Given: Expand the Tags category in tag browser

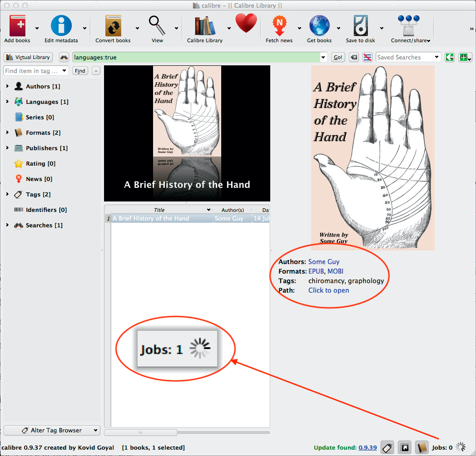Looking at the screenshot, I should pyautogui.click(x=7, y=194).
